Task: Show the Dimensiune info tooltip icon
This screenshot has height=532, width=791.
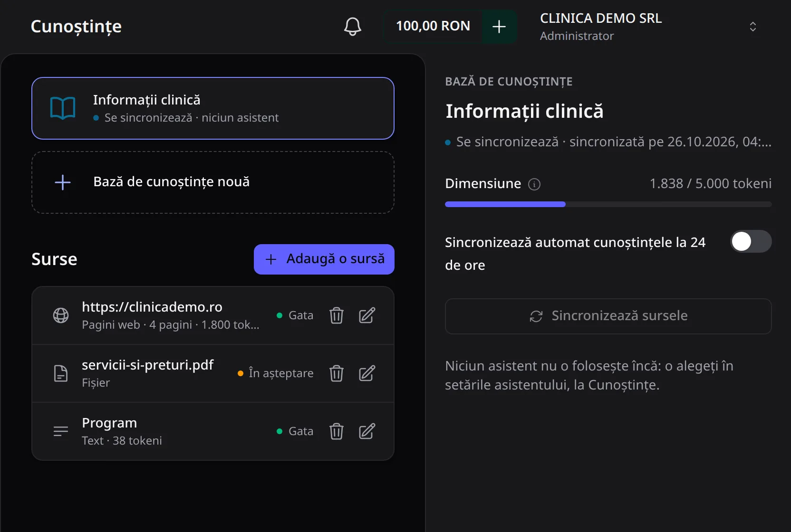Action: 534,184
